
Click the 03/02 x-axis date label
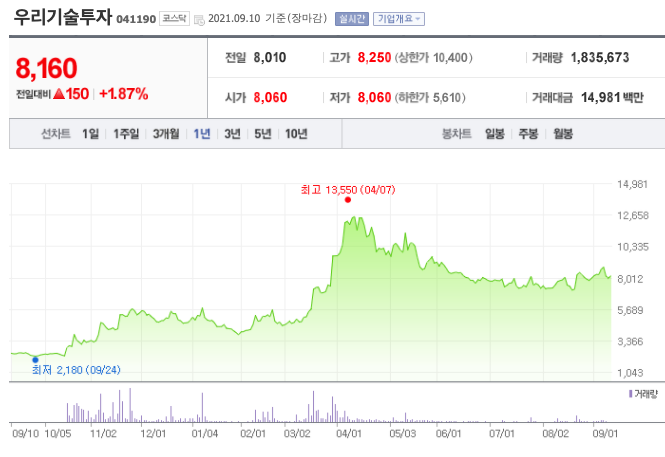297,434
